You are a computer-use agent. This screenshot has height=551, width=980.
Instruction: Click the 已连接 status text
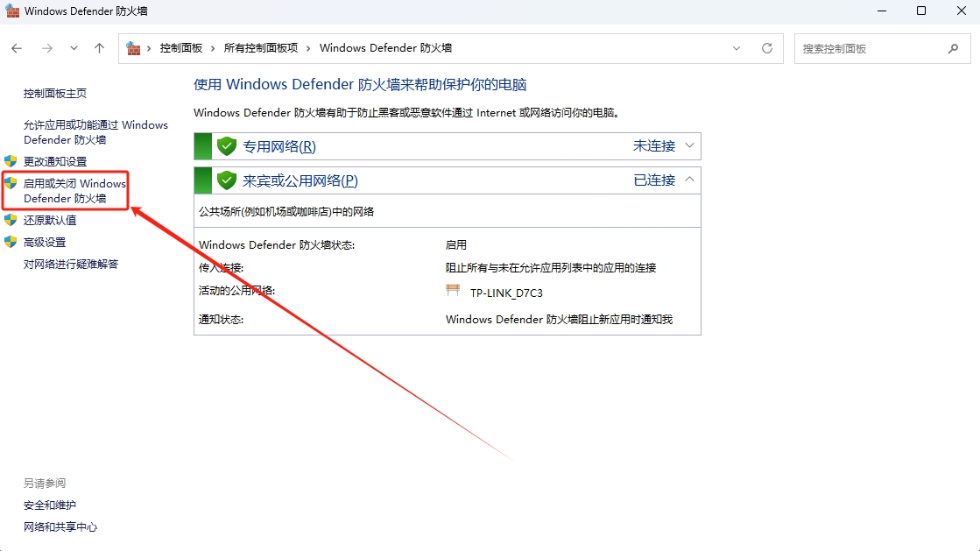(x=654, y=180)
